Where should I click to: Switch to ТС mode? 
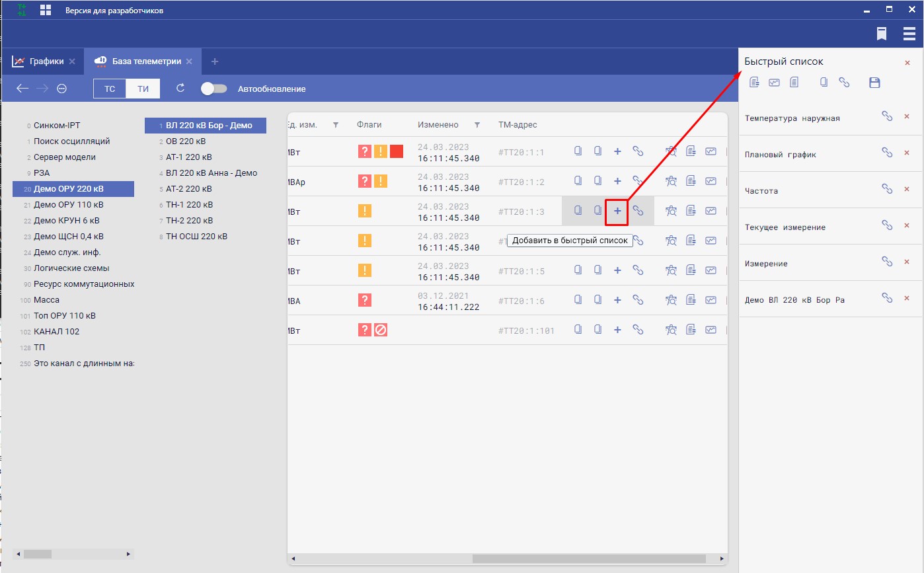(110, 89)
